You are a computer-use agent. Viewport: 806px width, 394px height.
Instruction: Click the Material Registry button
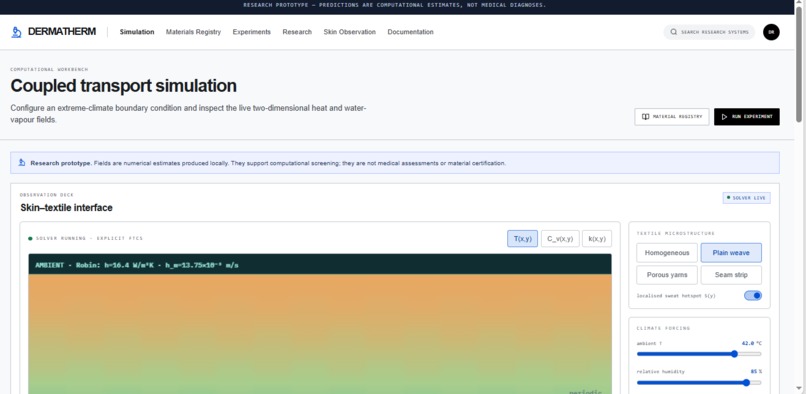[671, 117]
